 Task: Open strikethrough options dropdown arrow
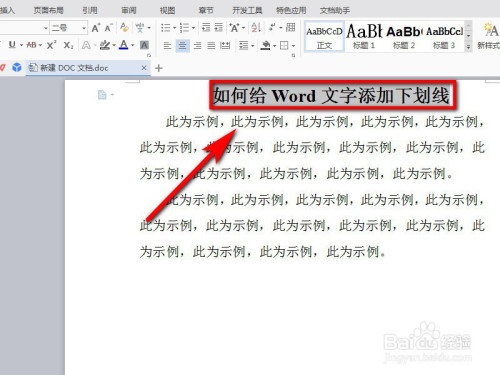coord(40,45)
